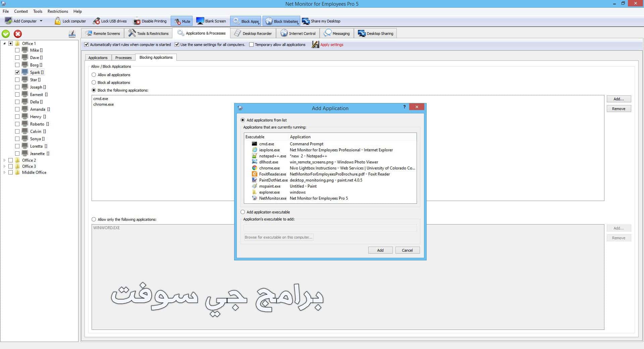Click the Spark computer icon in the tree
The image size is (644, 349).
tap(25, 72)
